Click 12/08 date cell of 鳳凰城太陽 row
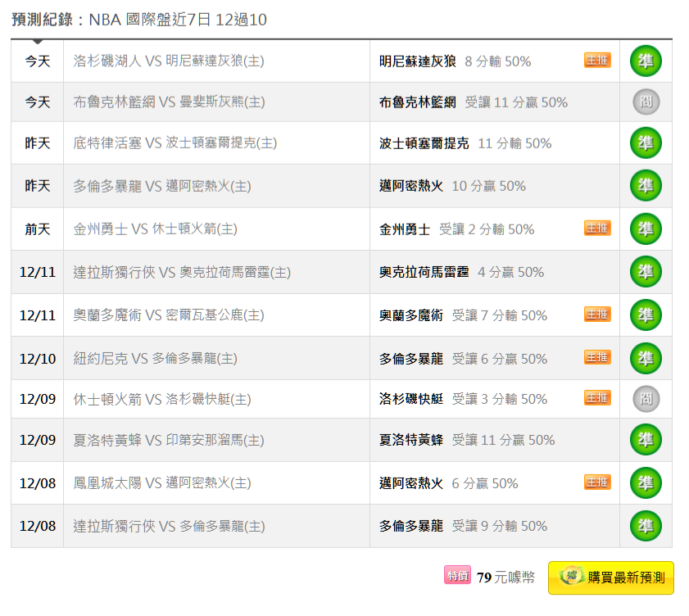 [38, 483]
